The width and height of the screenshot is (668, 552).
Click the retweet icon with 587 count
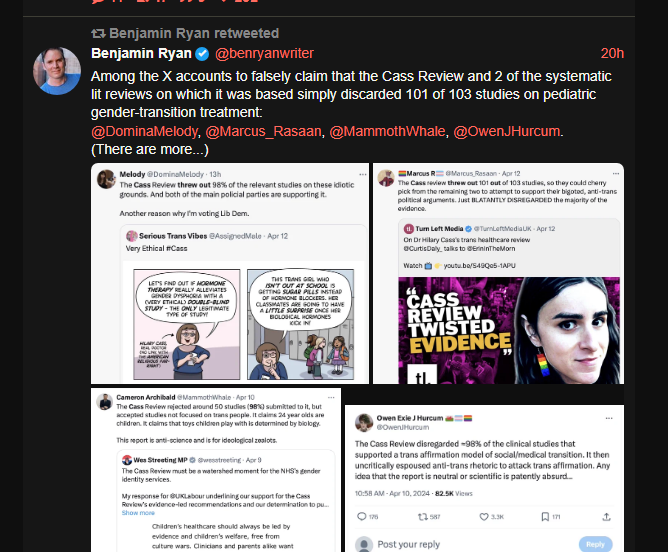click(x=423, y=517)
